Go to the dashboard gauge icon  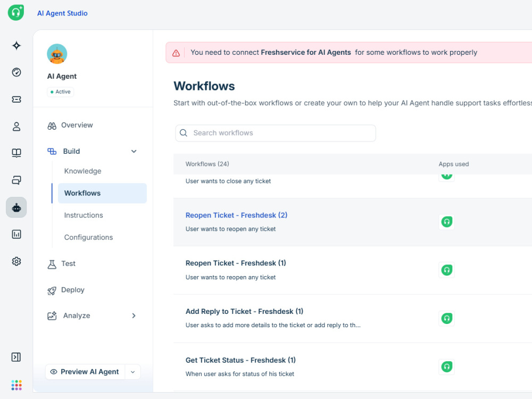coord(16,72)
